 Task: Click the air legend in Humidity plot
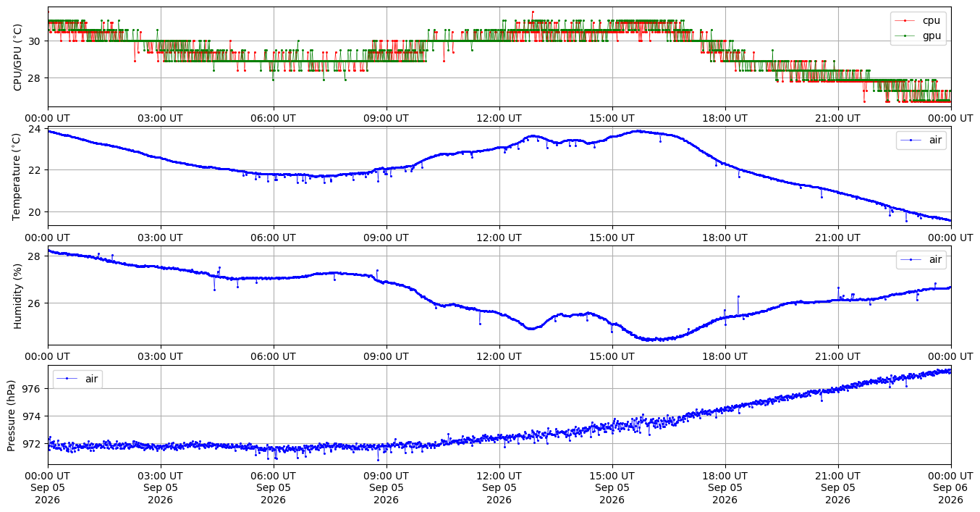point(921,259)
